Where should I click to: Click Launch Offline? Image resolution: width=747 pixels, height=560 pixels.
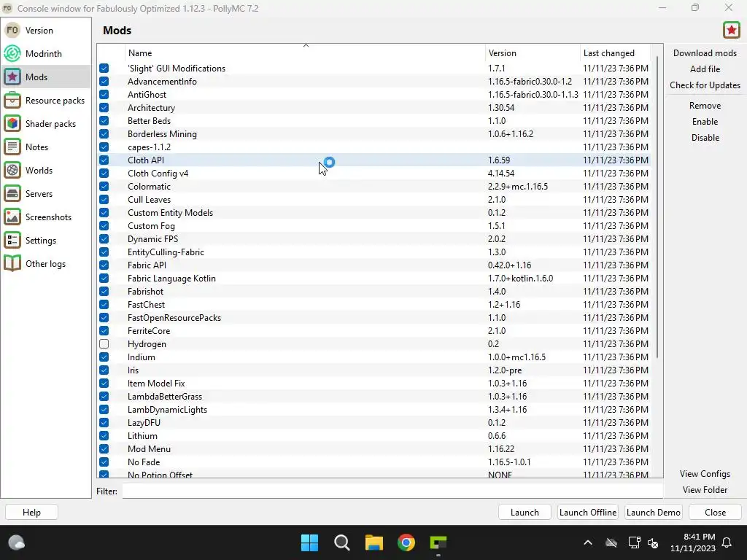pyautogui.click(x=588, y=513)
